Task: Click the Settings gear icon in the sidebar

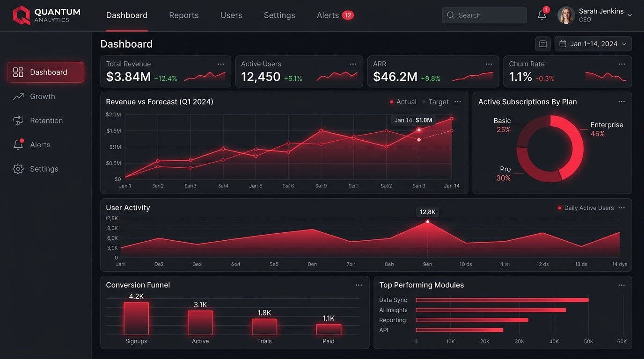Action: click(18, 169)
